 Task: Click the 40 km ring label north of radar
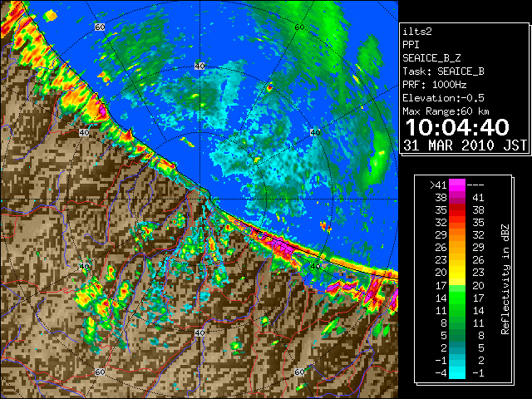pyautogui.click(x=199, y=66)
